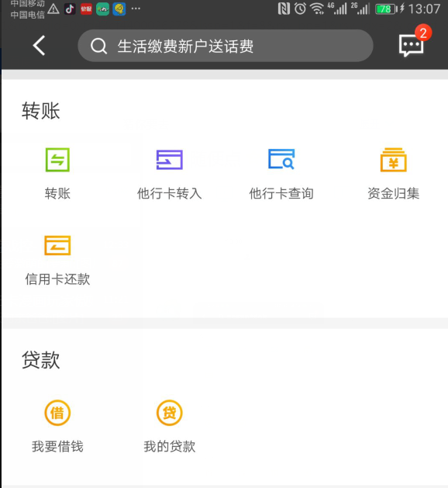Tap the battery indicator showing 78
Viewport: 448px width, 488px height.
click(x=387, y=9)
